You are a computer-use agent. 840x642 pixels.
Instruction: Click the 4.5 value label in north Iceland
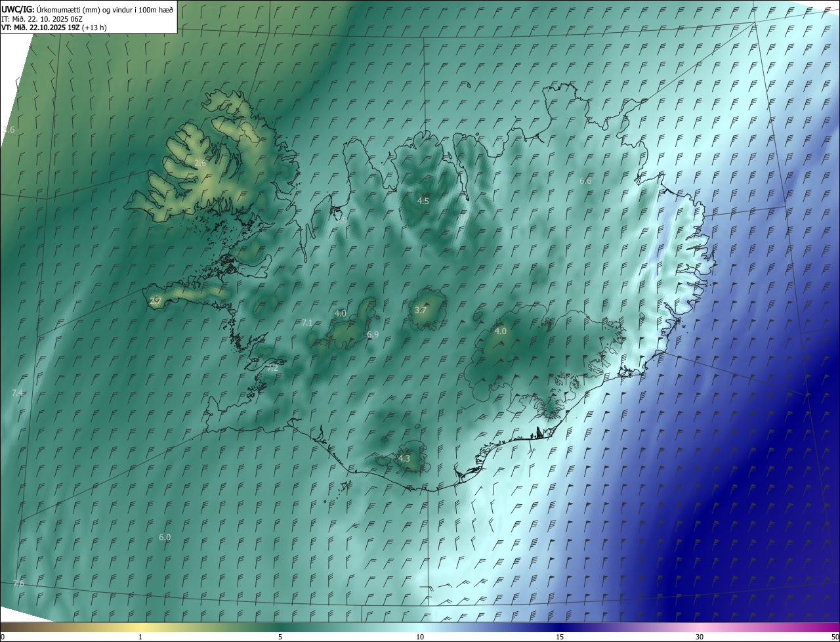pos(423,201)
